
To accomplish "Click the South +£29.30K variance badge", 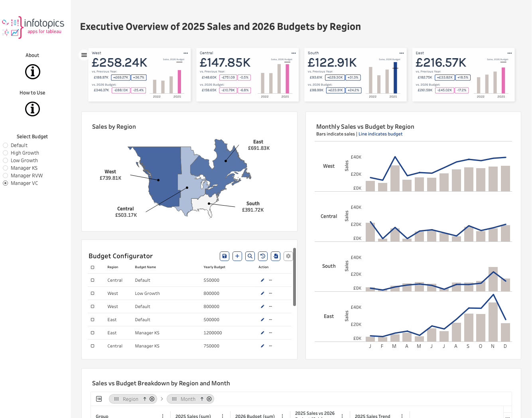I will pyautogui.click(x=335, y=78).
